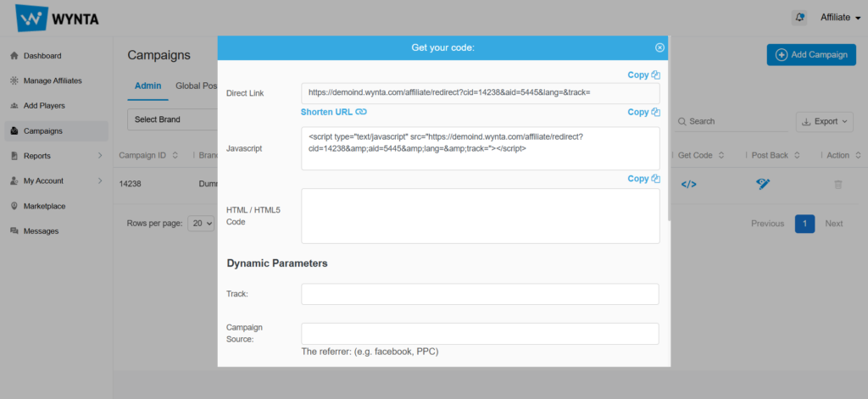Click the HTML / HTML5 Code textarea
The height and width of the screenshot is (399, 868).
point(481,216)
